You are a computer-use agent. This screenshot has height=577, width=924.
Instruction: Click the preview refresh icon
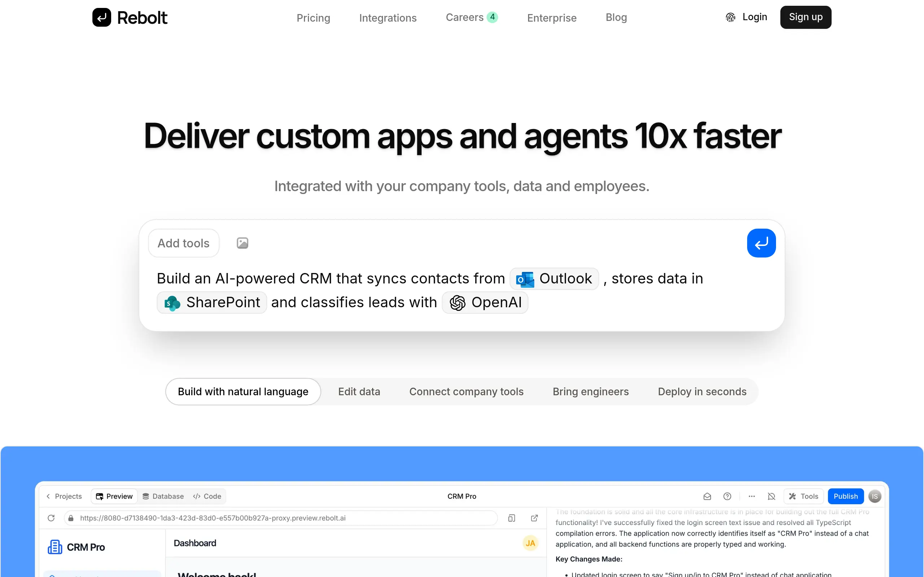point(51,518)
